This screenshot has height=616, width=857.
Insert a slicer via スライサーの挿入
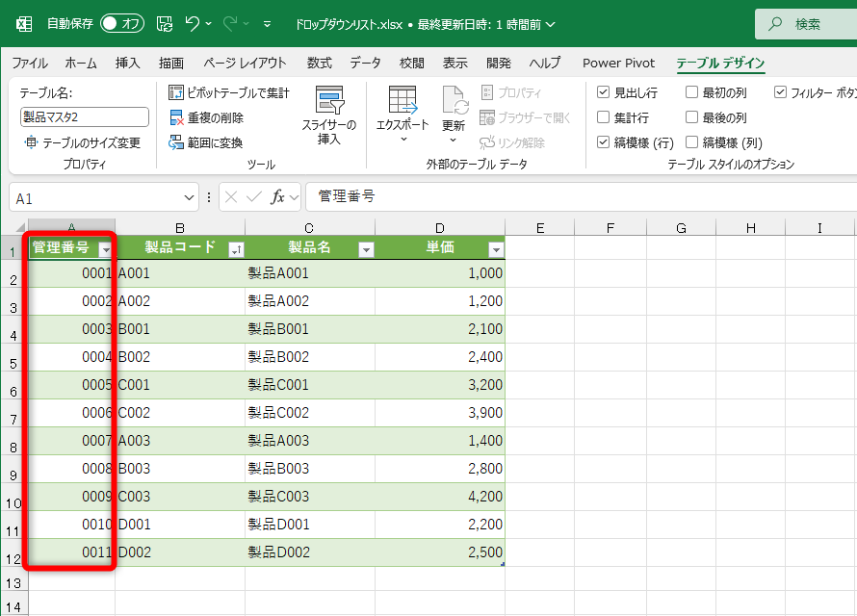329,115
